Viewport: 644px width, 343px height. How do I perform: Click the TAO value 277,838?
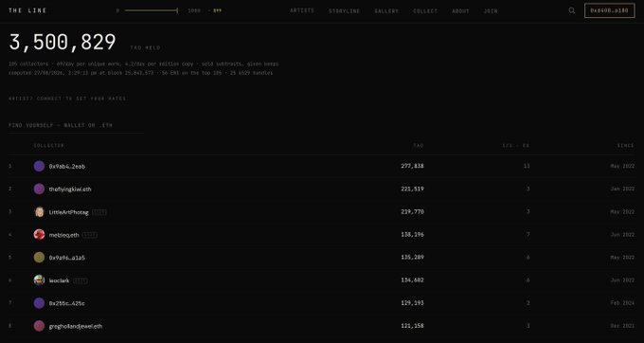click(412, 166)
